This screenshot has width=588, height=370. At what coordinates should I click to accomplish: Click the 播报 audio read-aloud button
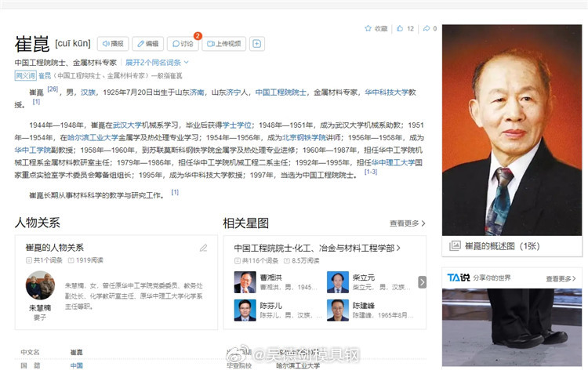(113, 44)
